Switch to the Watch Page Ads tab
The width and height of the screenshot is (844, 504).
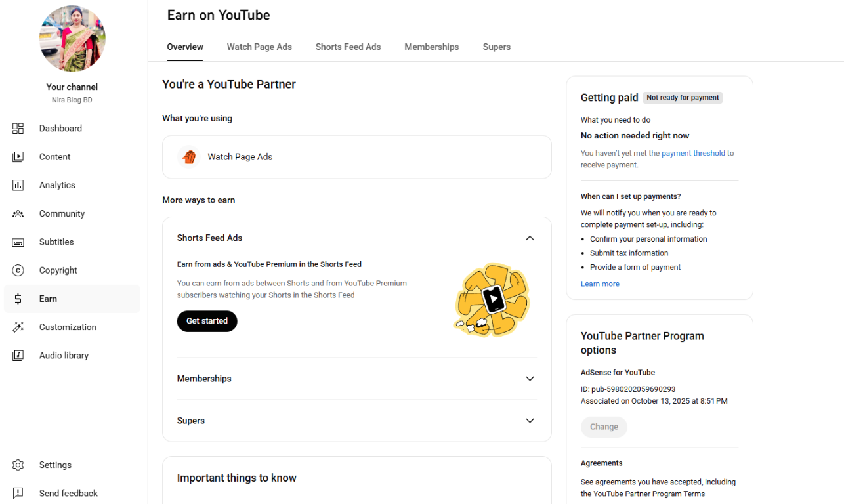pos(259,47)
